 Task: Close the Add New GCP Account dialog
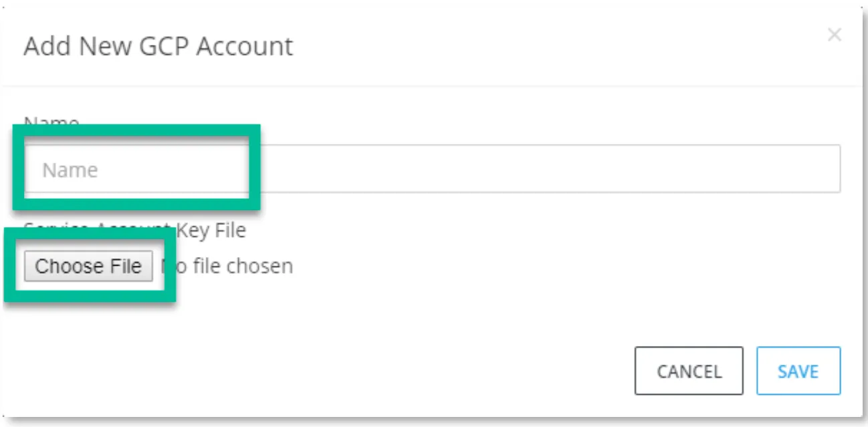pyautogui.click(x=834, y=35)
